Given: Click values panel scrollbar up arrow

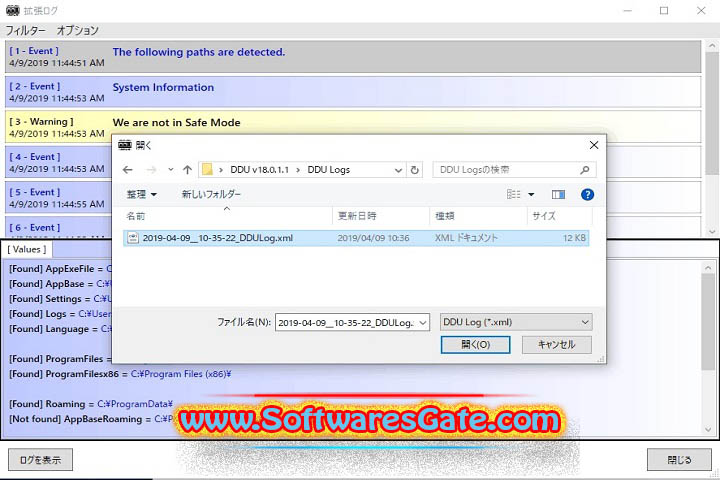Looking at the screenshot, I should pyautogui.click(x=708, y=268).
